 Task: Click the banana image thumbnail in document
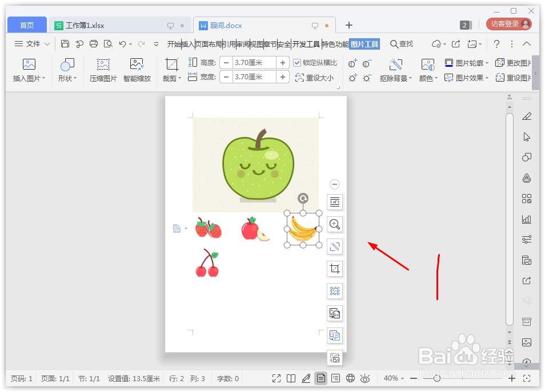coord(303,228)
